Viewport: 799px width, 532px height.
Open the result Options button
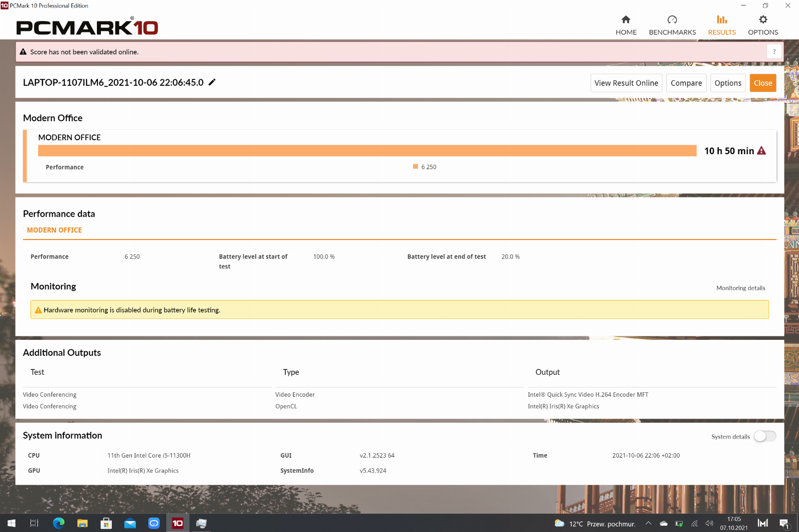(728, 83)
